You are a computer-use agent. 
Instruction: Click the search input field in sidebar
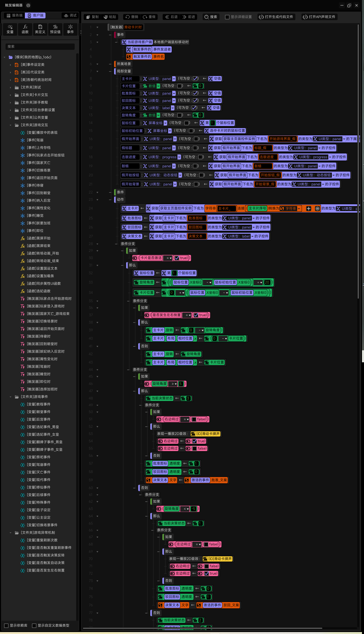[40, 47]
